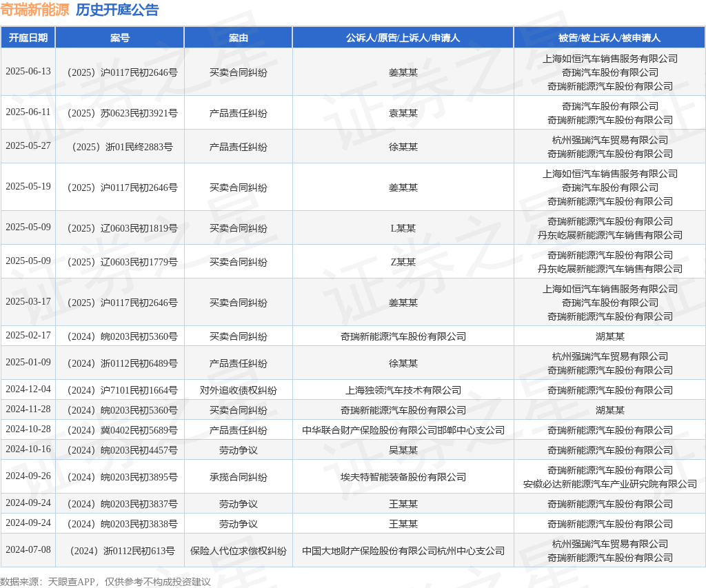
Task: Click the 奇瑞新能源 title text
Action: [x=34, y=10]
